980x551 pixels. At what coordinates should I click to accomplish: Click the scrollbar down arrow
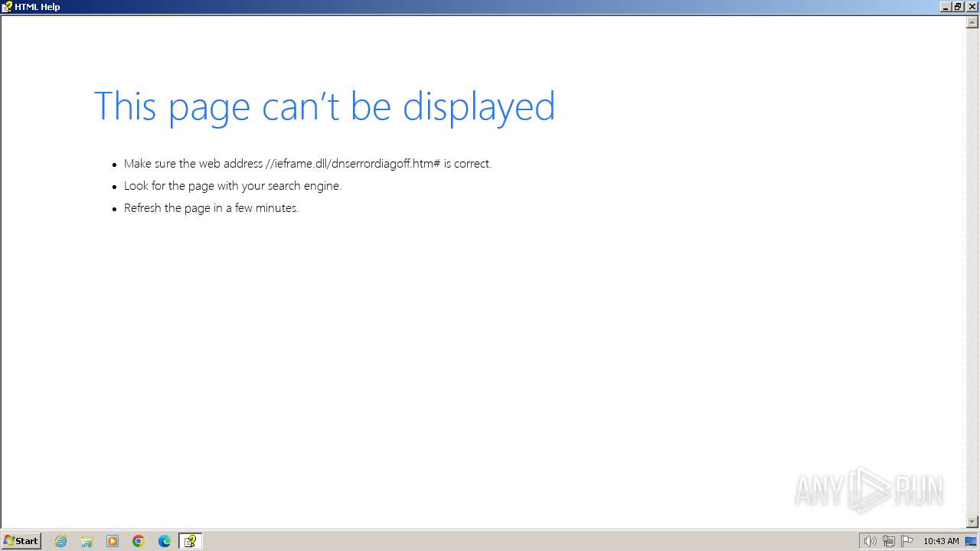[972, 522]
